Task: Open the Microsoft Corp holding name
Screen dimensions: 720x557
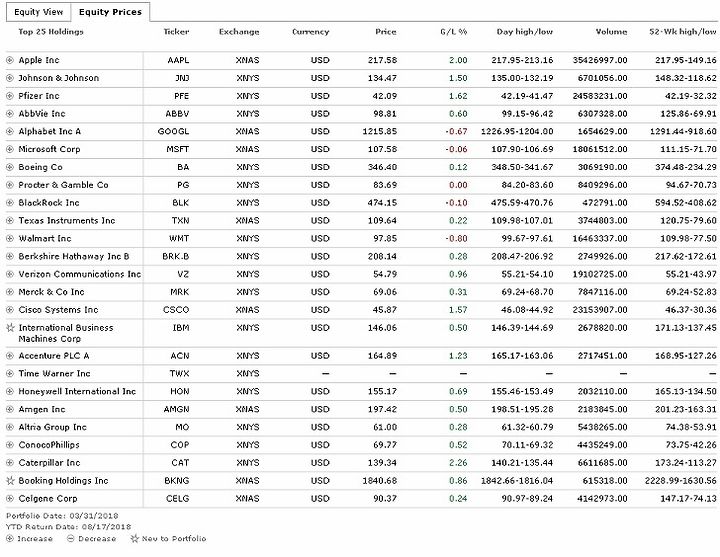Action: 49,149
